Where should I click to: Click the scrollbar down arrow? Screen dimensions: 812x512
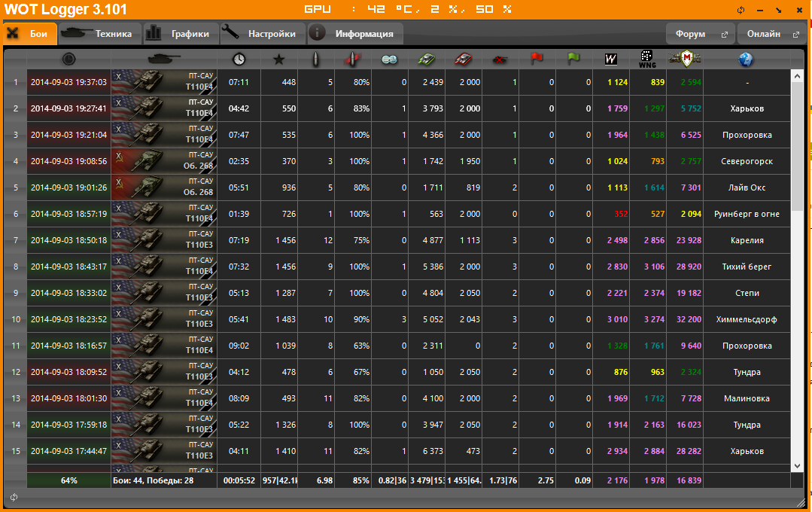tap(797, 466)
